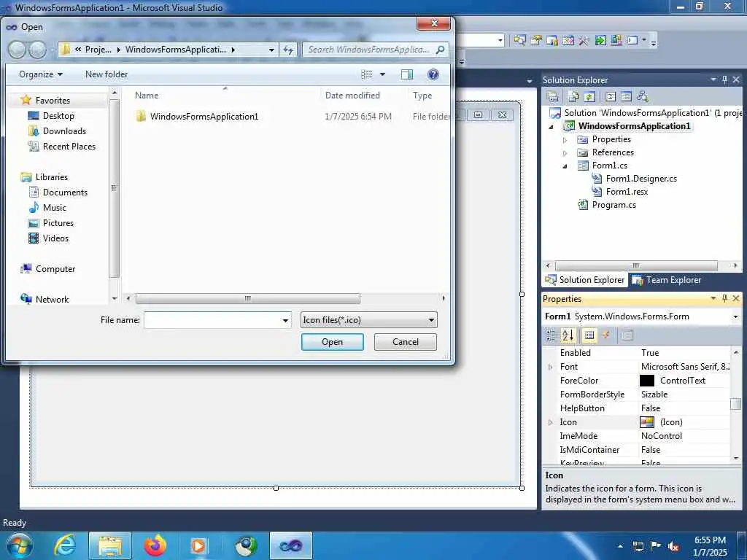Viewport: 747px width, 560px height.
Task: Click Solution Explorer Properties toolbar icon
Action: (x=553, y=97)
